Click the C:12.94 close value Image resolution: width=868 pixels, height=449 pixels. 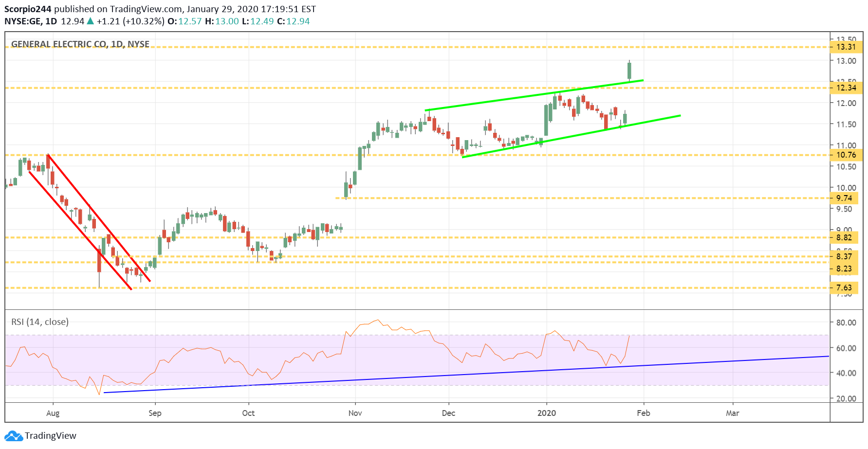pos(294,21)
